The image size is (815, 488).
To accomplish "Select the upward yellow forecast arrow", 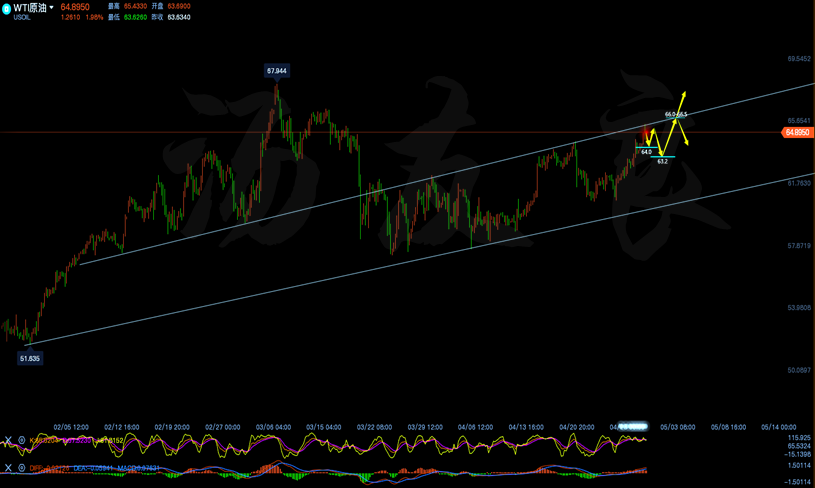I will click(682, 98).
